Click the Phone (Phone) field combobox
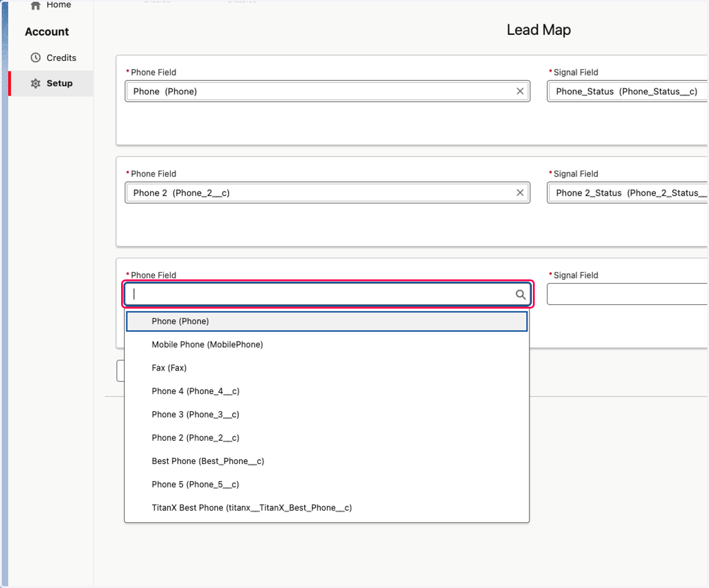 coord(327,92)
